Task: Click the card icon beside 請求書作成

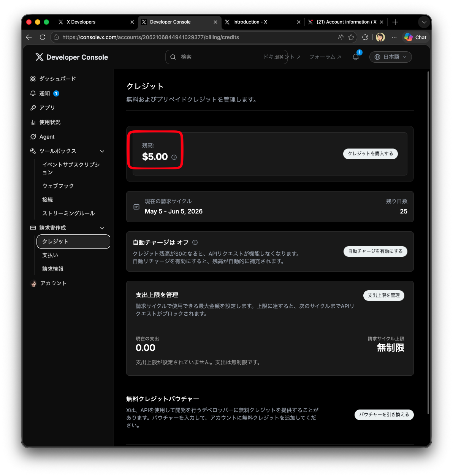Action: pyautogui.click(x=33, y=228)
